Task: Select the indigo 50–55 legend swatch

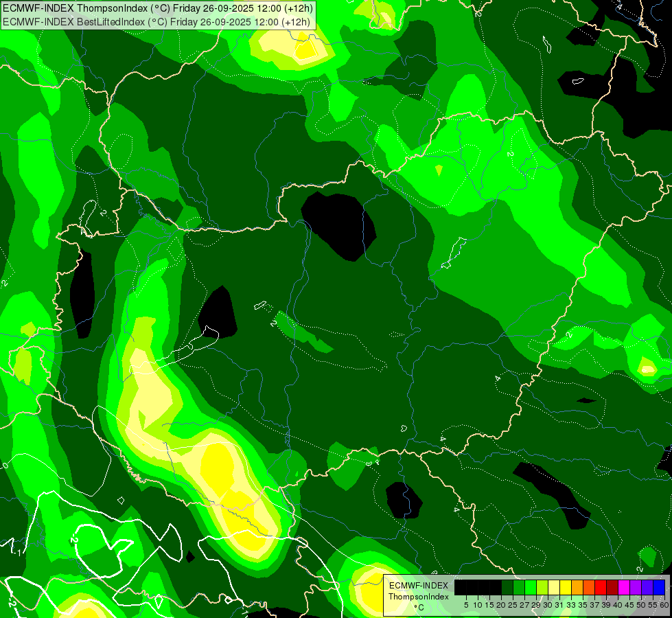Action: pyautogui.click(x=647, y=588)
